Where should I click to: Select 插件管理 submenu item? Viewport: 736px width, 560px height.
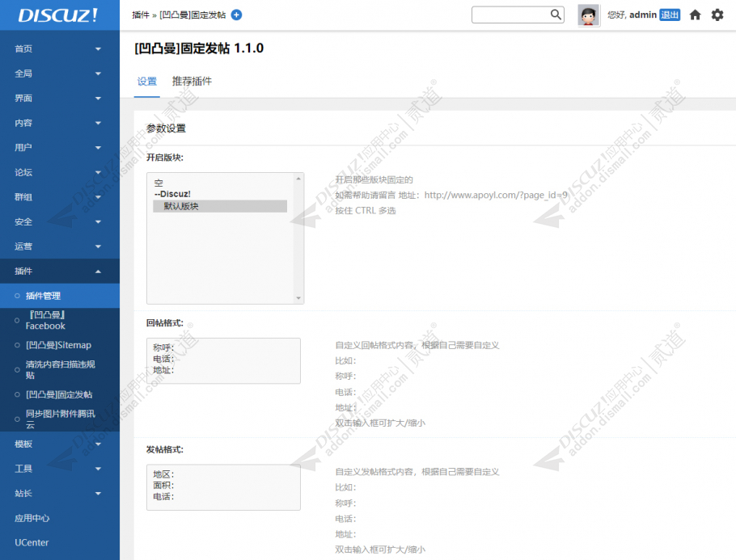60,296
